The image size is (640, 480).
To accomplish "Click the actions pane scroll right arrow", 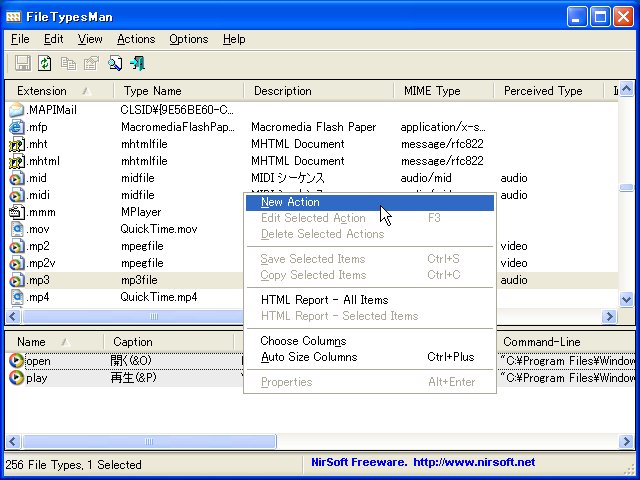I will pyautogui.click(x=627, y=441).
